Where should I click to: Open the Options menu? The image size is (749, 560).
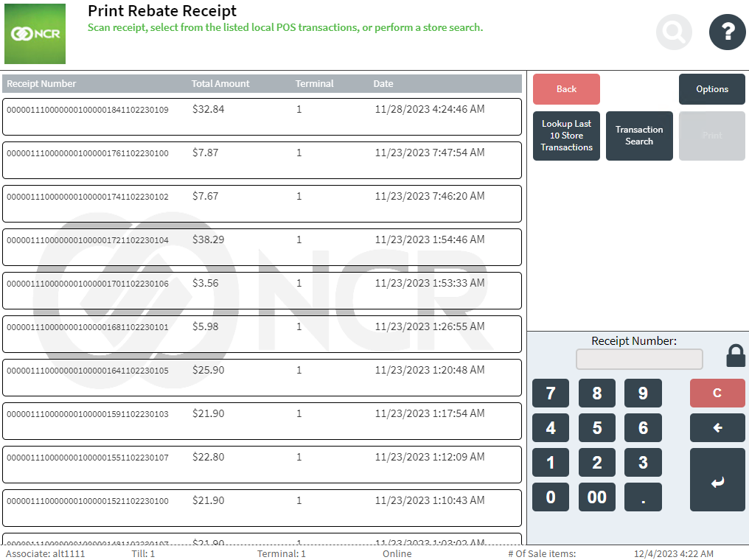(711, 88)
